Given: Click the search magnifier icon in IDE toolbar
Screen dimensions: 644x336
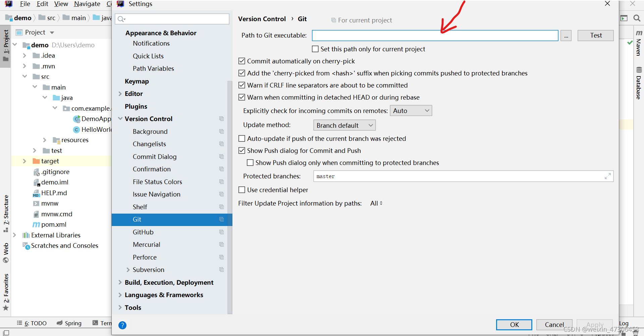Looking at the screenshot, I should click(x=637, y=18).
